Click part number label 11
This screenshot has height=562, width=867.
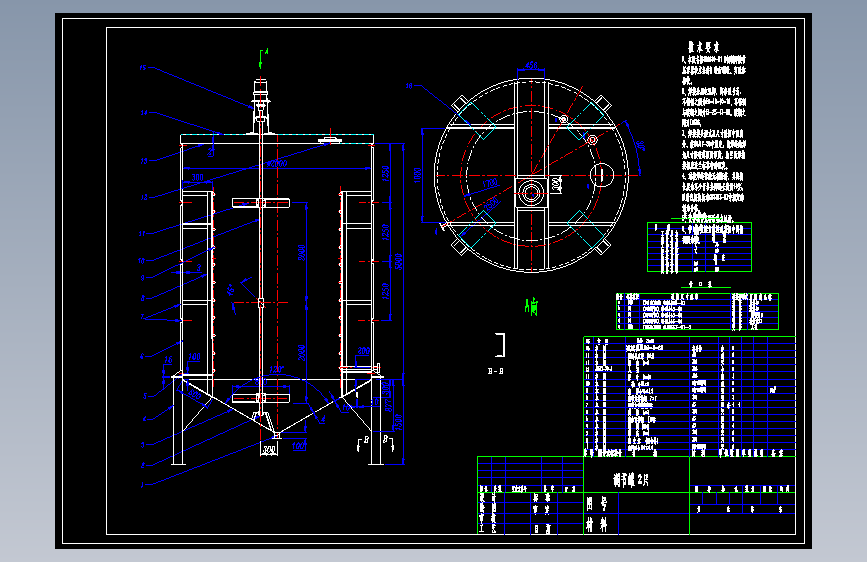coord(142,233)
